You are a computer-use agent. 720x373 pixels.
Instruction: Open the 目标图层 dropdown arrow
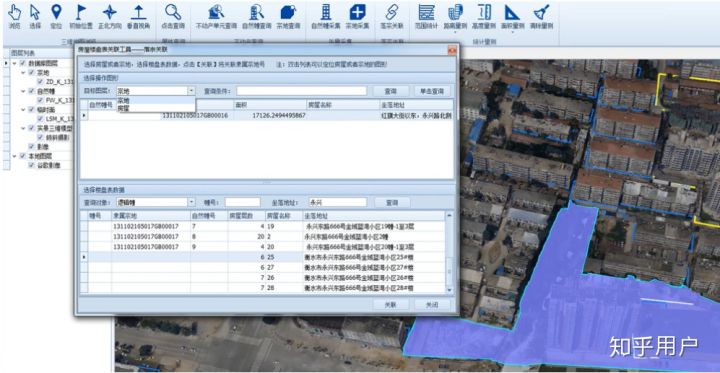[x=191, y=91]
